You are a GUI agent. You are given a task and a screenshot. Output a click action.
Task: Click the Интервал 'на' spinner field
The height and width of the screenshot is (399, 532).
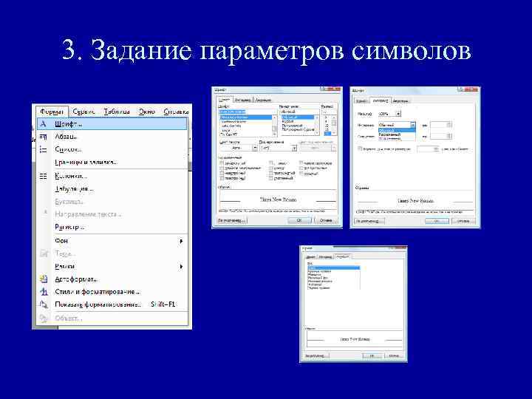click(440, 125)
